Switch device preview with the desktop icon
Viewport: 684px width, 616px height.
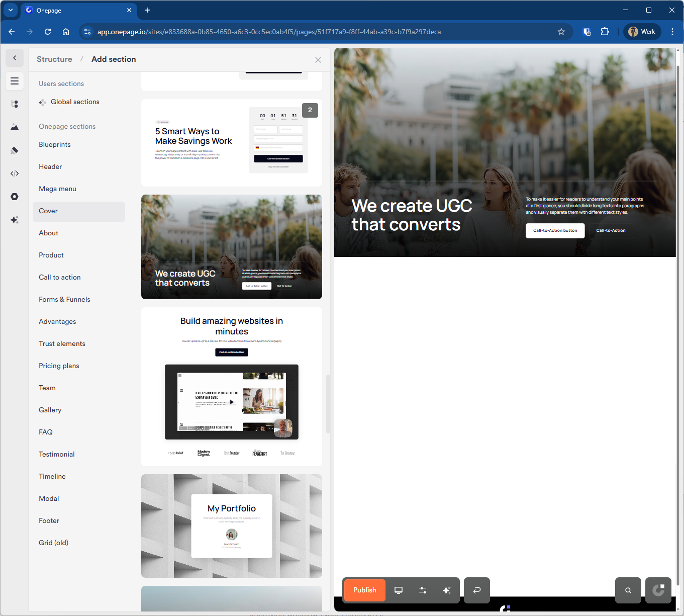coord(399,590)
